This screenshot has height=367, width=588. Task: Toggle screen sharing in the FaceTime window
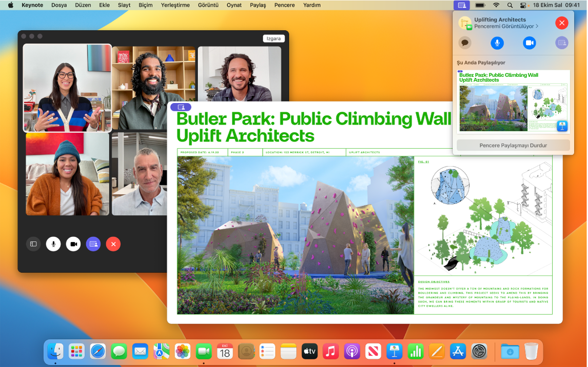[93, 244]
